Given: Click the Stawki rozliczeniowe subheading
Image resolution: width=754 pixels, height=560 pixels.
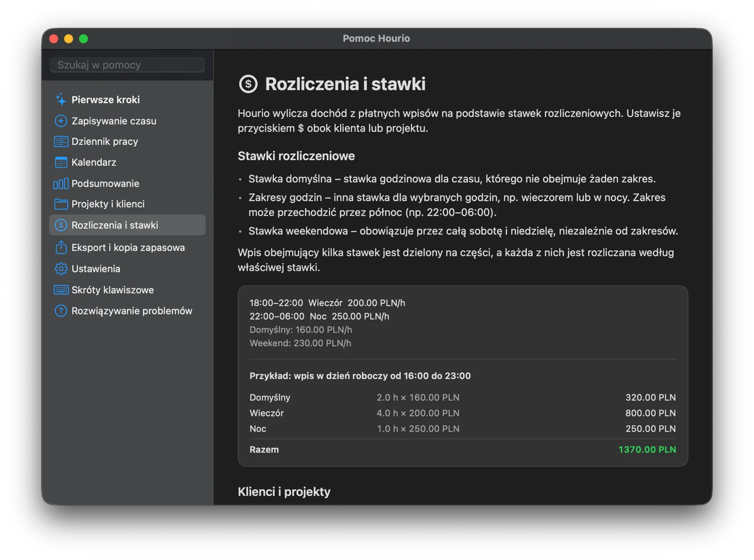Looking at the screenshot, I should 296,156.
